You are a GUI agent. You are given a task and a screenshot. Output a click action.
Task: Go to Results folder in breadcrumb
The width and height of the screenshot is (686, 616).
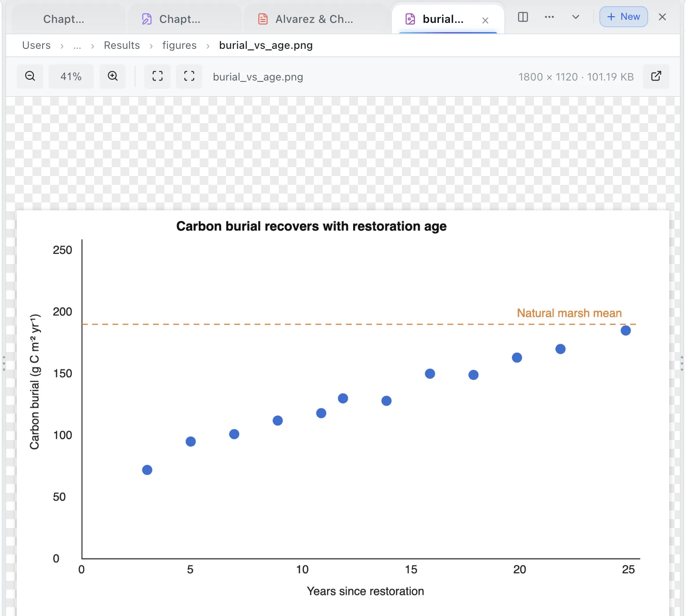(x=122, y=45)
